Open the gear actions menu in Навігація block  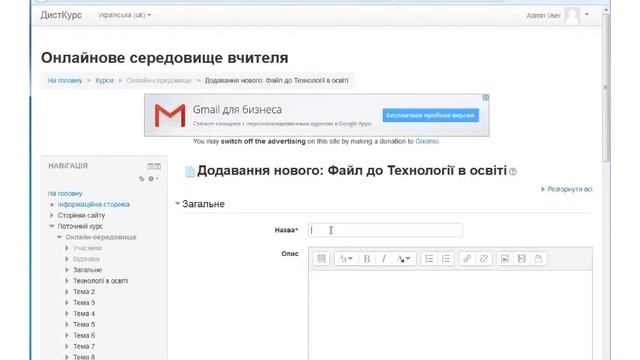(x=153, y=178)
